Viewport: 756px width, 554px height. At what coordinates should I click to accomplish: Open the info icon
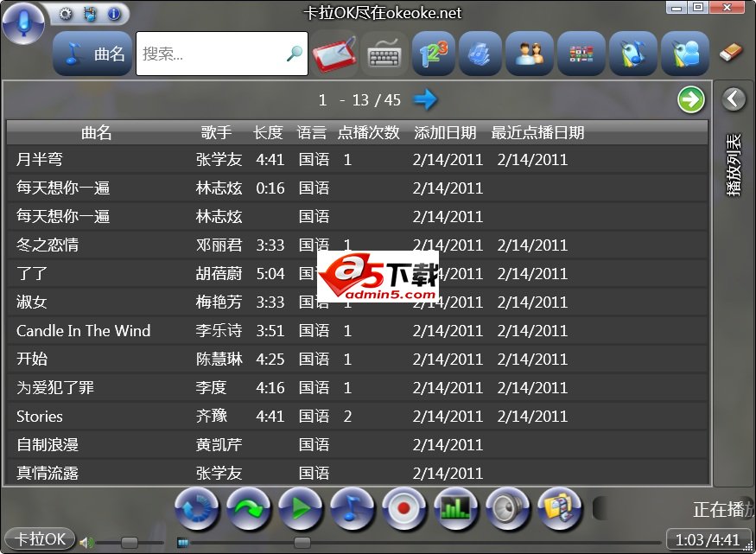coord(114,14)
